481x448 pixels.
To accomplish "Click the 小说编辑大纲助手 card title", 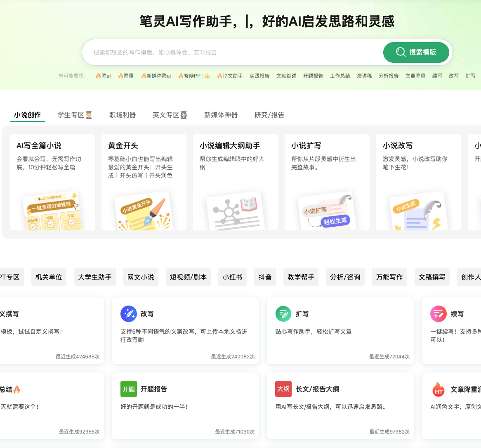I will 230,145.
